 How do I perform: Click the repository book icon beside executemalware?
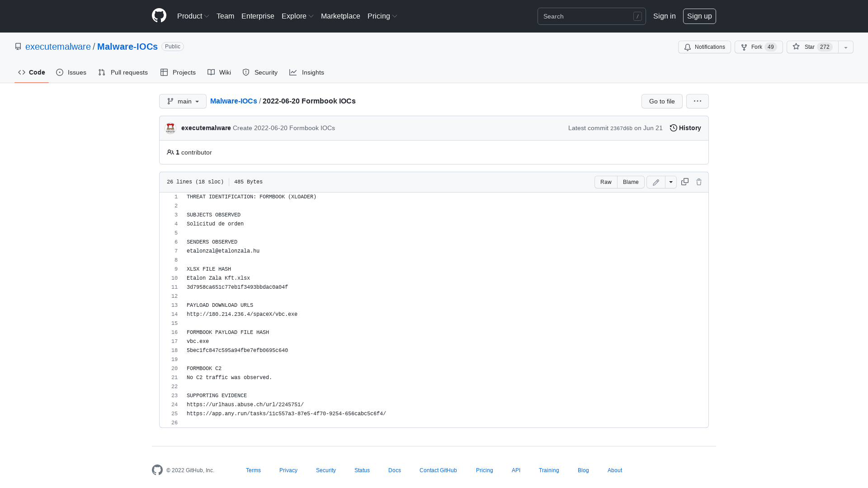click(18, 46)
